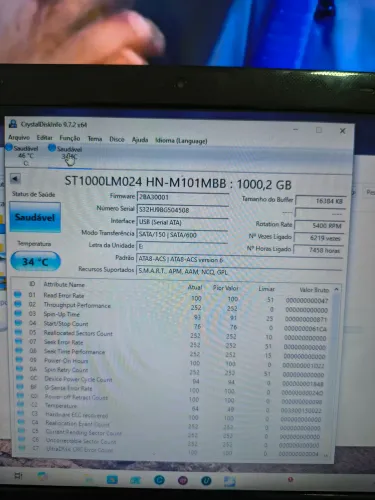Click the Interface field USB (Serial ATA)
This screenshot has width=375, height=500.
point(183,222)
